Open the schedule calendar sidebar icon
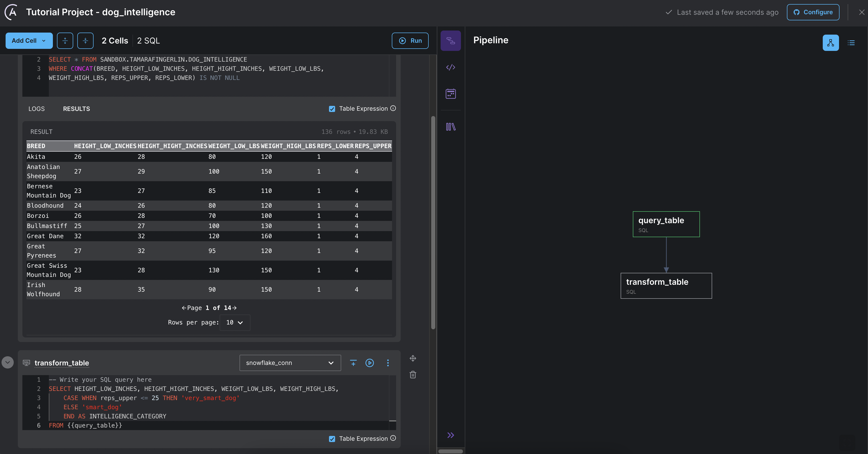 (451, 94)
